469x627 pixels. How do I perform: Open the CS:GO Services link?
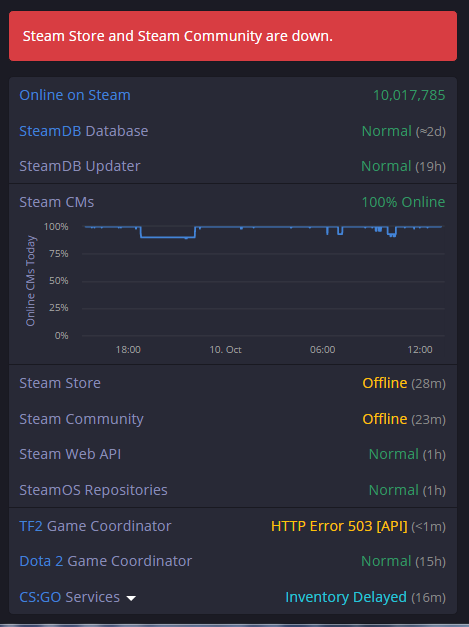tap(40, 597)
